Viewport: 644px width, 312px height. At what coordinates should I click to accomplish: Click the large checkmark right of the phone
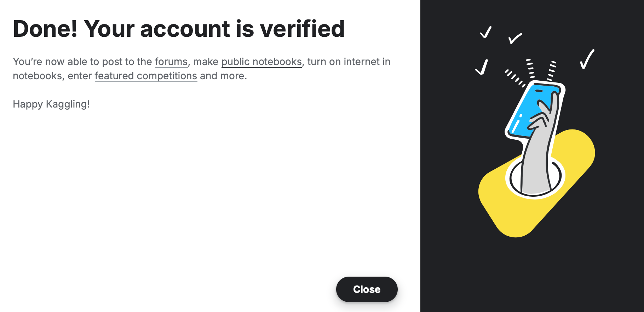(587, 59)
